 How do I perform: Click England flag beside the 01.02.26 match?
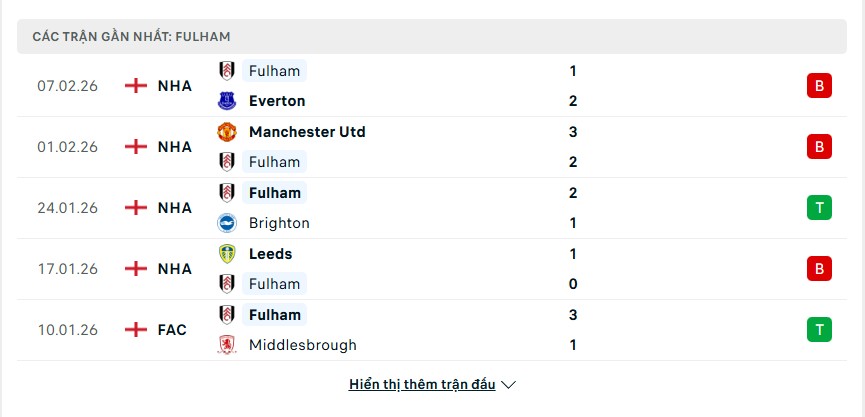(136, 147)
